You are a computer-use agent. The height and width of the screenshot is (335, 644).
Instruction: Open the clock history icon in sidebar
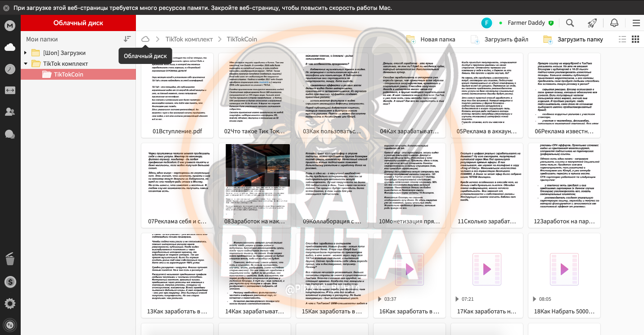(x=10, y=69)
